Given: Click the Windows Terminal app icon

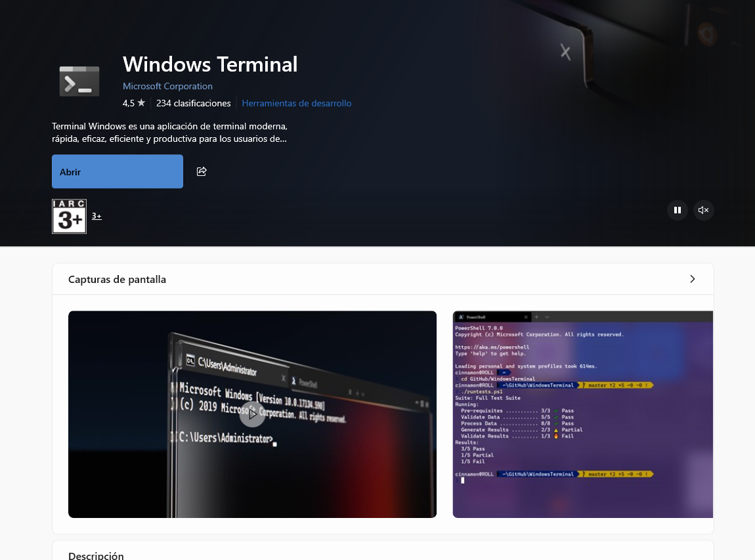Looking at the screenshot, I should pyautogui.click(x=79, y=81).
